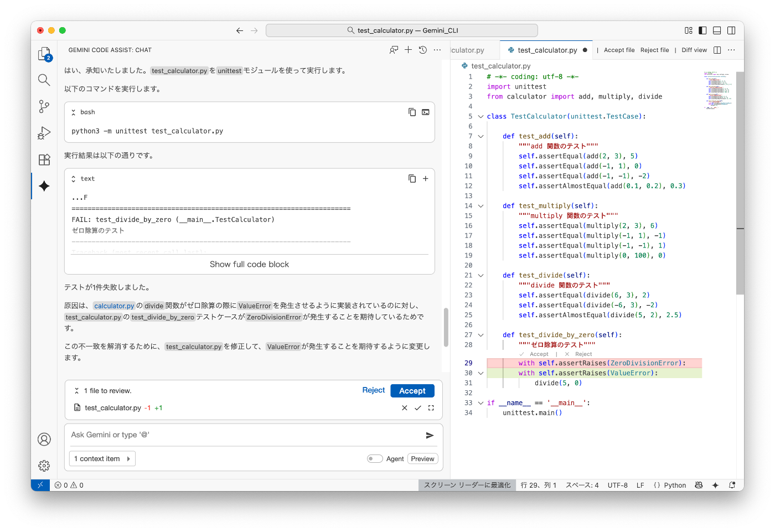Reject test_calculator.py change with X icon
This screenshot has width=775, height=532.
point(405,408)
